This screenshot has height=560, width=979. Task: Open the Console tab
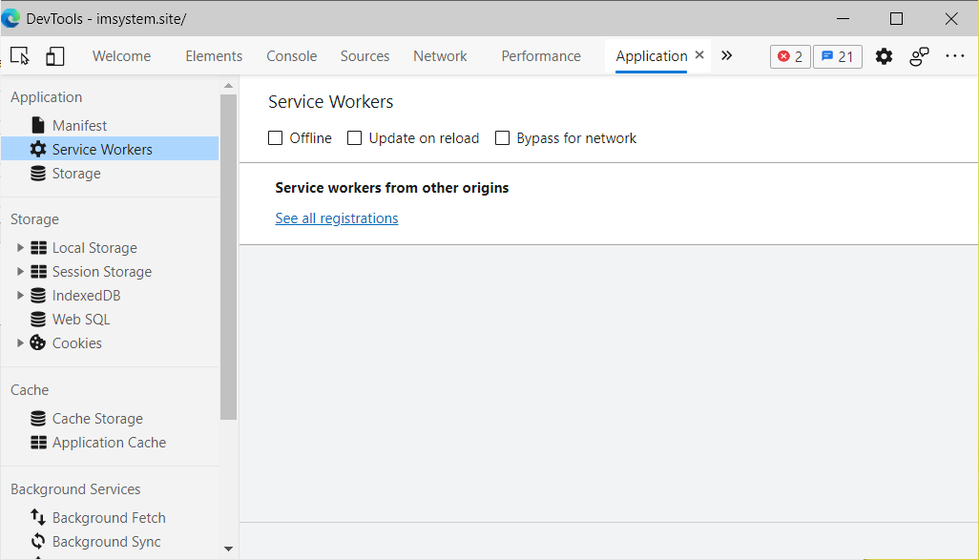[291, 55]
